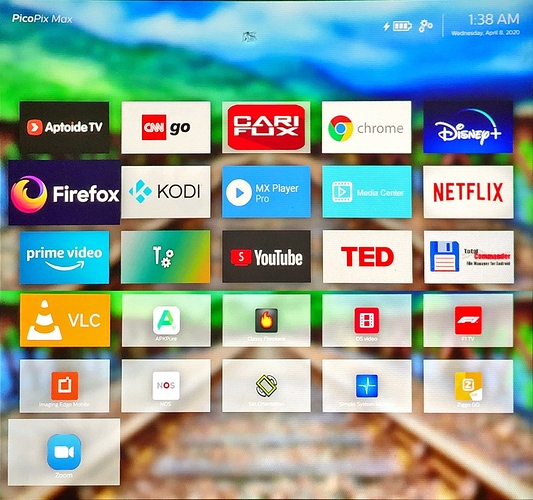Launch the Set Orientation app
The height and width of the screenshot is (500, 533).
coord(266,386)
